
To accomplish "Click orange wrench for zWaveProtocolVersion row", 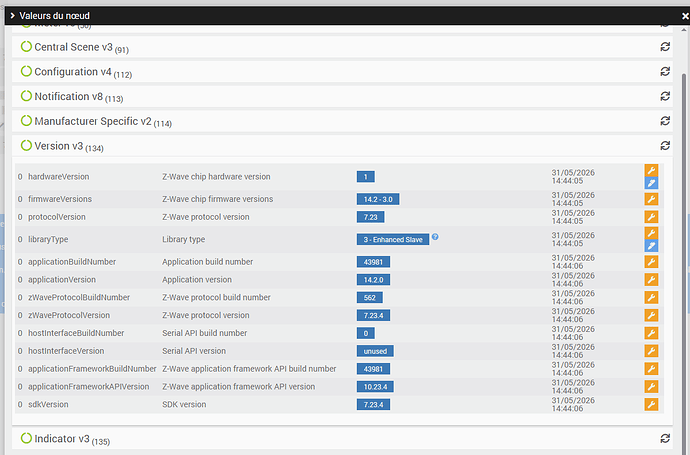I will 651,315.
